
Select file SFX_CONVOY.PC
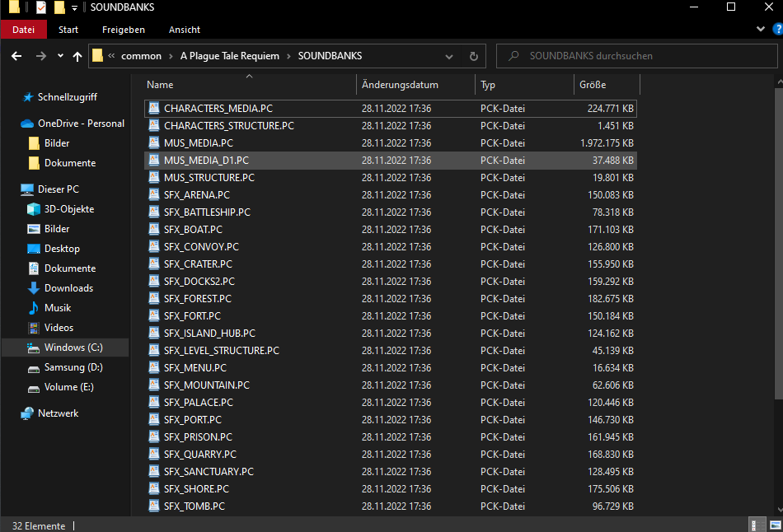[x=391, y=246]
